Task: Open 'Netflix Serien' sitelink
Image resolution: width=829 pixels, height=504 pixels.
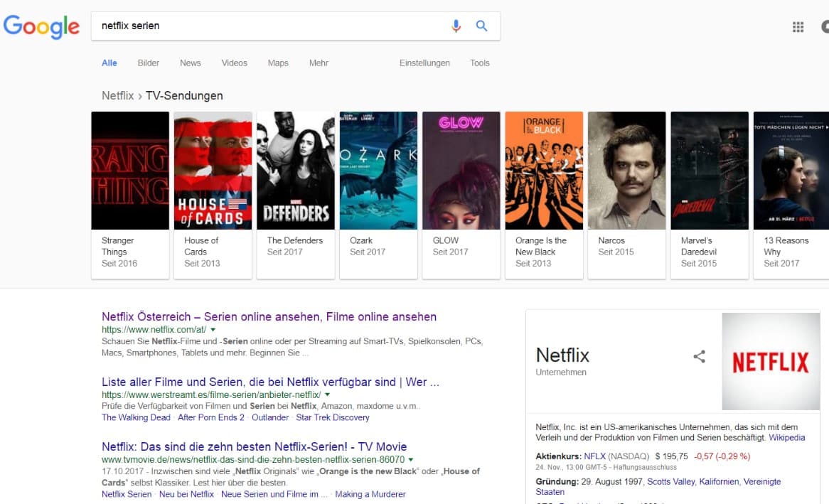Action: pos(127,494)
